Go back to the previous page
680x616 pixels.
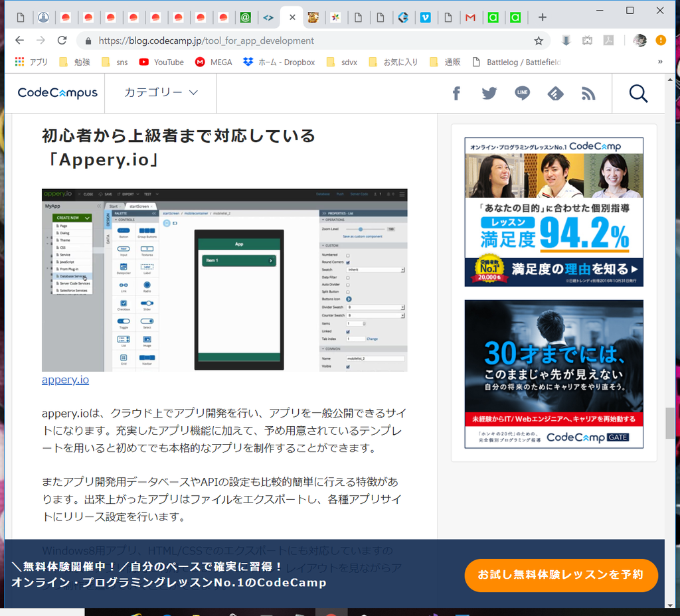[19, 40]
